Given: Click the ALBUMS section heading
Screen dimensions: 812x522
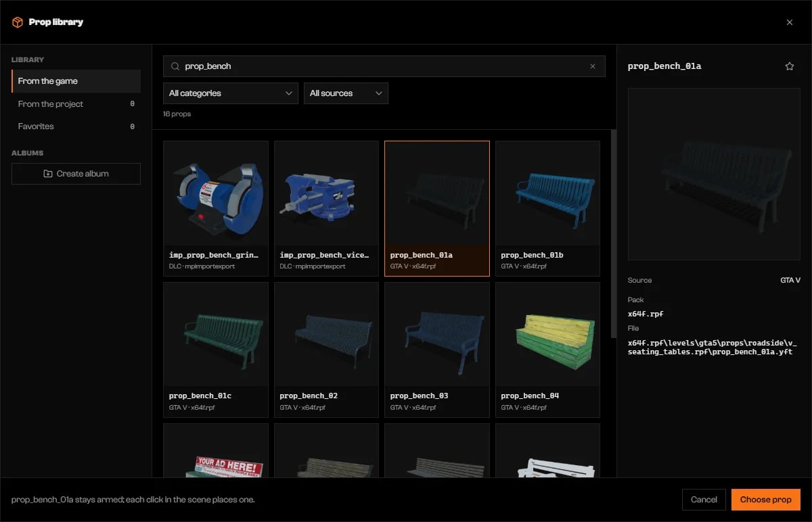Looking at the screenshot, I should [27, 153].
